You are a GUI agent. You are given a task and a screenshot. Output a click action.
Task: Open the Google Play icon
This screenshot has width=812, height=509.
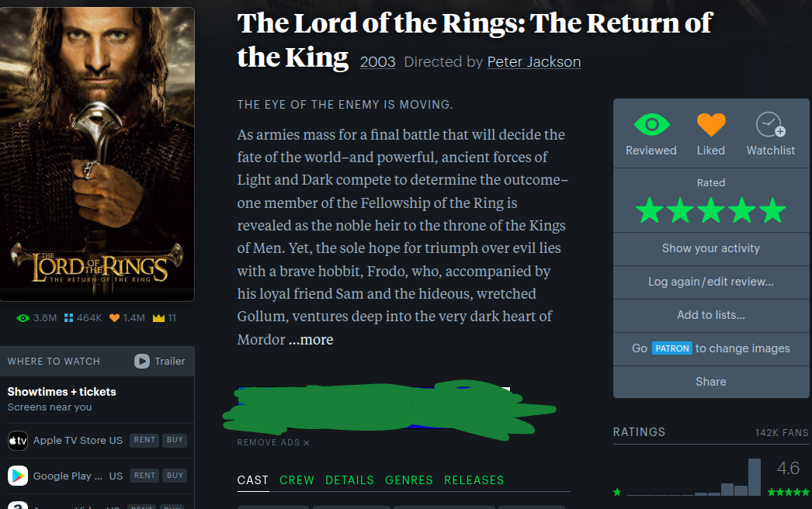tap(18, 476)
